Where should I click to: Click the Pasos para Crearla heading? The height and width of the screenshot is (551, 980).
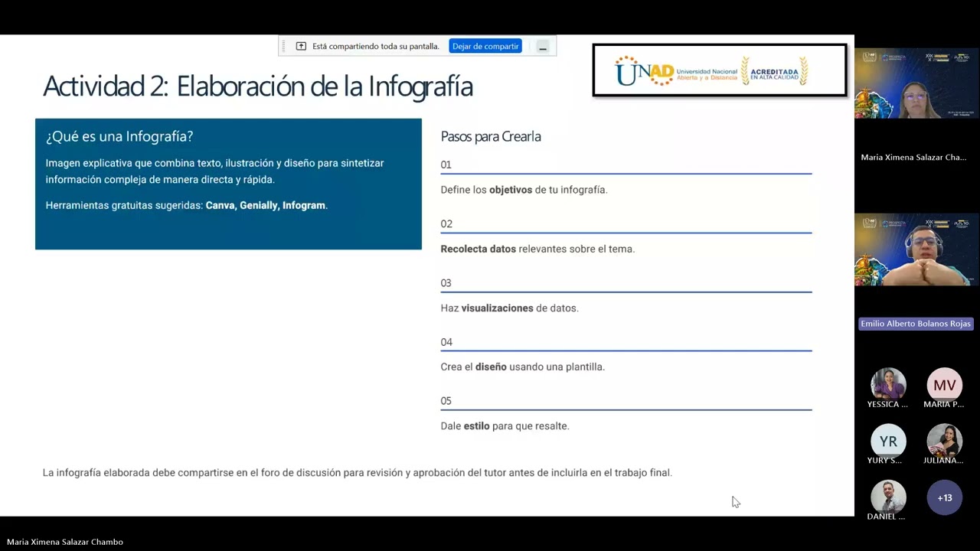click(491, 136)
